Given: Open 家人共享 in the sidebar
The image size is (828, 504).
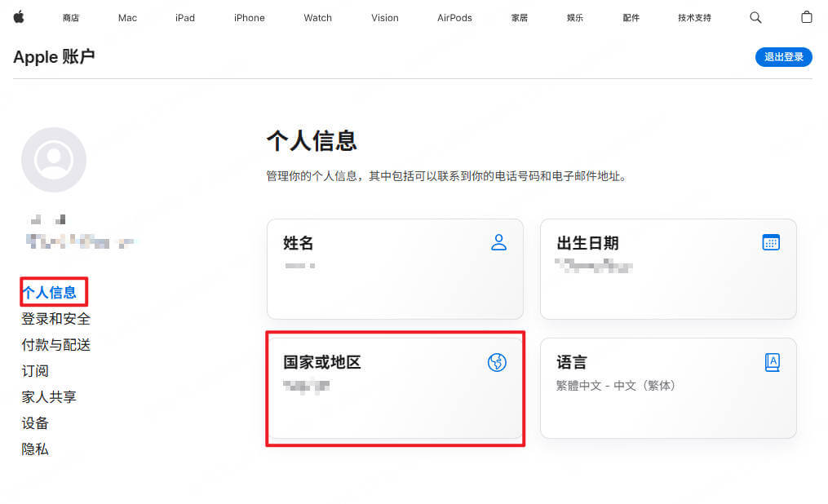Looking at the screenshot, I should pos(49,397).
